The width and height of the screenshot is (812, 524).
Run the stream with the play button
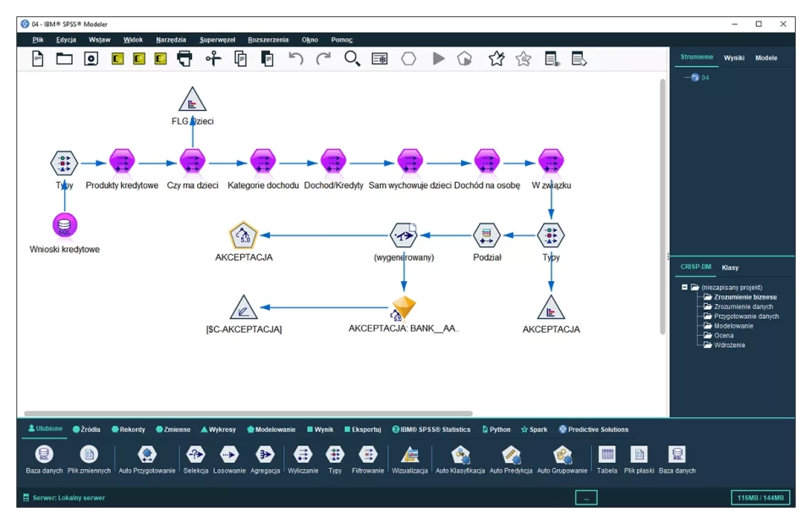pyautogui.click(x=438, y=58)
